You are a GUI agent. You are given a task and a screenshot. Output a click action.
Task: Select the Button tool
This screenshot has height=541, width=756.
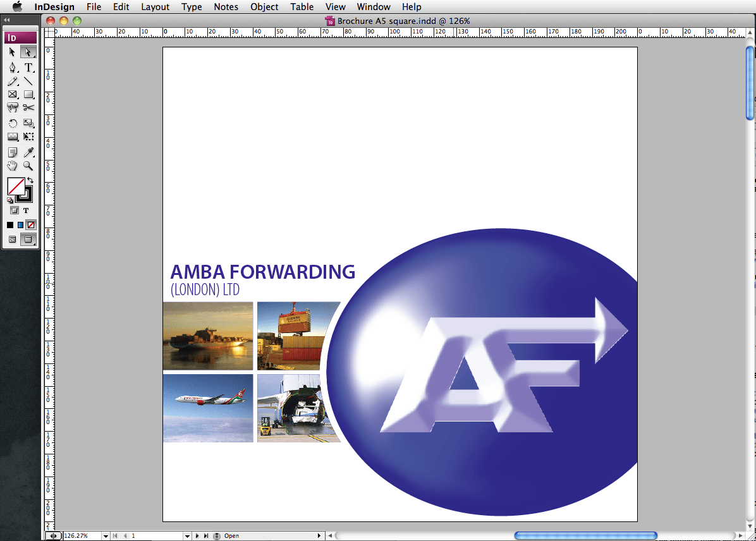click(x=13, y=107)
